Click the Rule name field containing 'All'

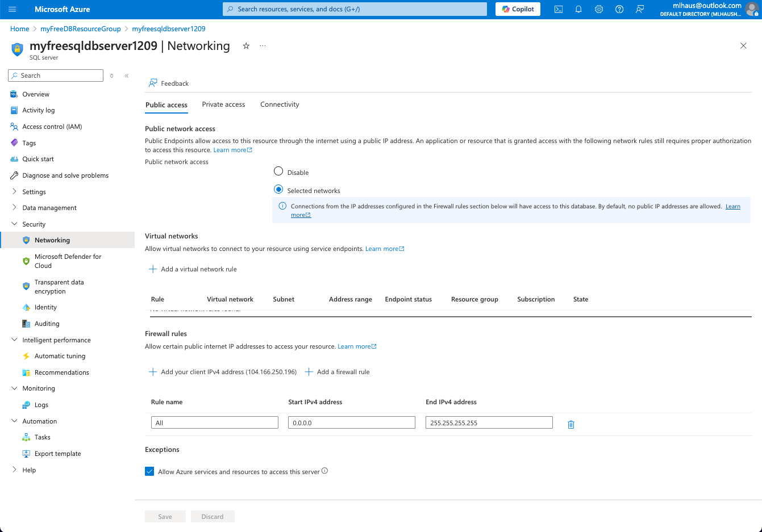[x=215, y=422]
